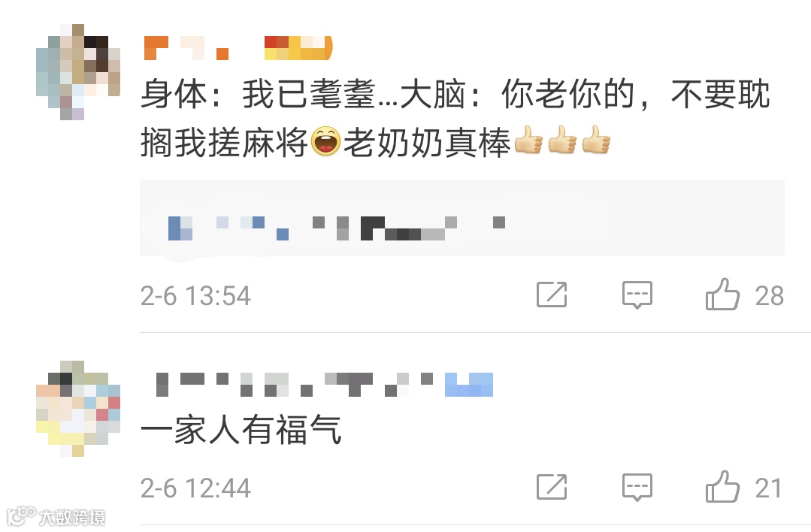This screenshot has width=811, height=532.
Task: Open the reply icon on the 13:54 comment
Action: pyautogui.click(x=637, y=295)
